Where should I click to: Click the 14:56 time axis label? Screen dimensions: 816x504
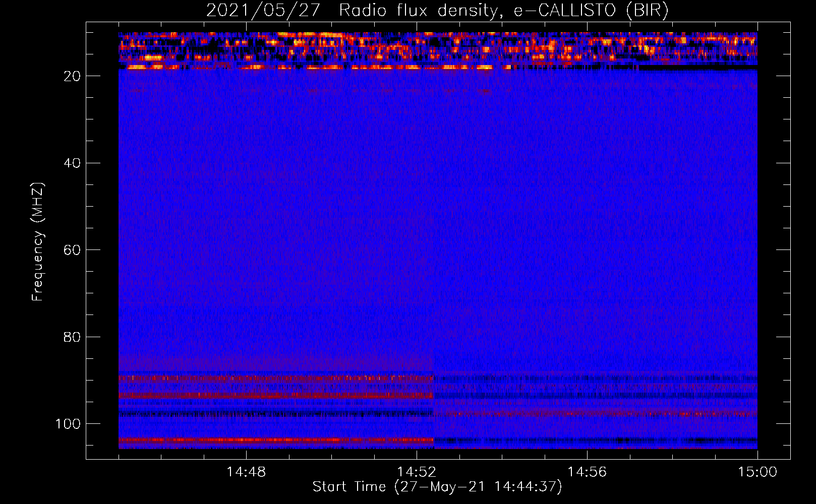pos(587,472)
